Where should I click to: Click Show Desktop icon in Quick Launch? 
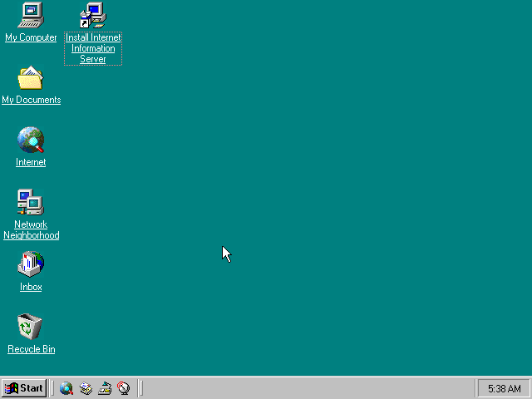pyautogui.click(x=105, y=388)
